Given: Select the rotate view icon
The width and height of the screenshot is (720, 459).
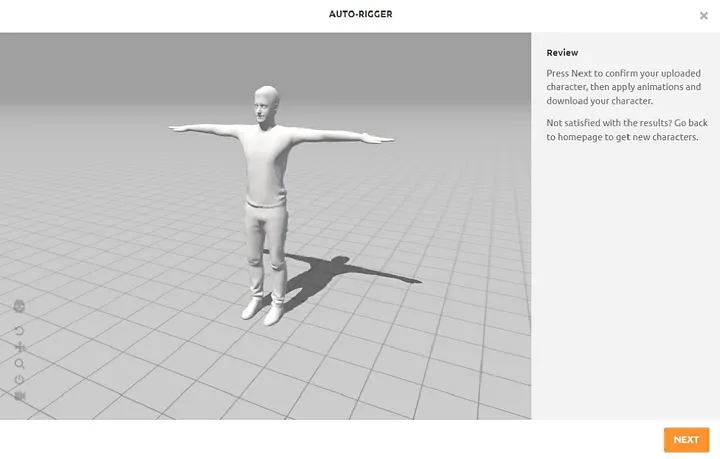Looking at the screenshot, I should point(19,330).
